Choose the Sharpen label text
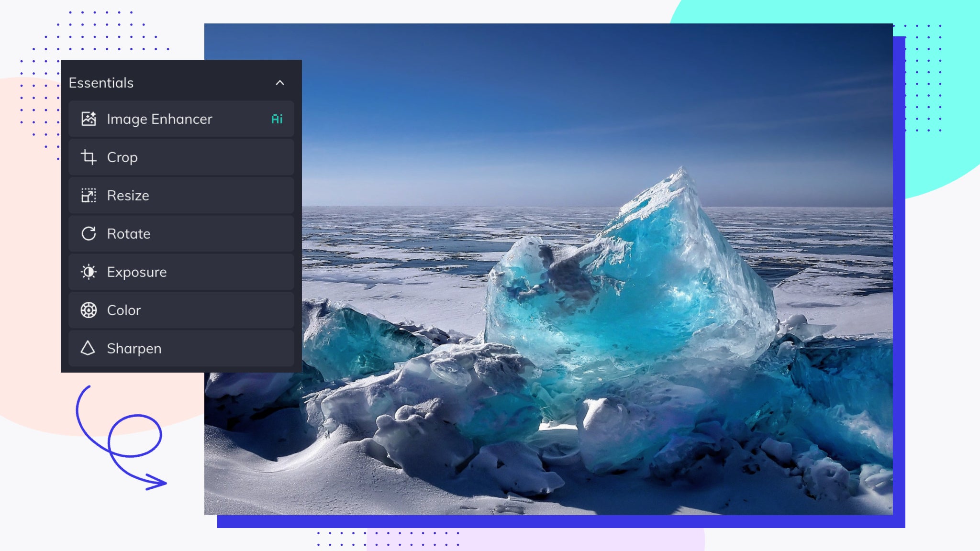980x551 pixels. (x=134, y=349)
